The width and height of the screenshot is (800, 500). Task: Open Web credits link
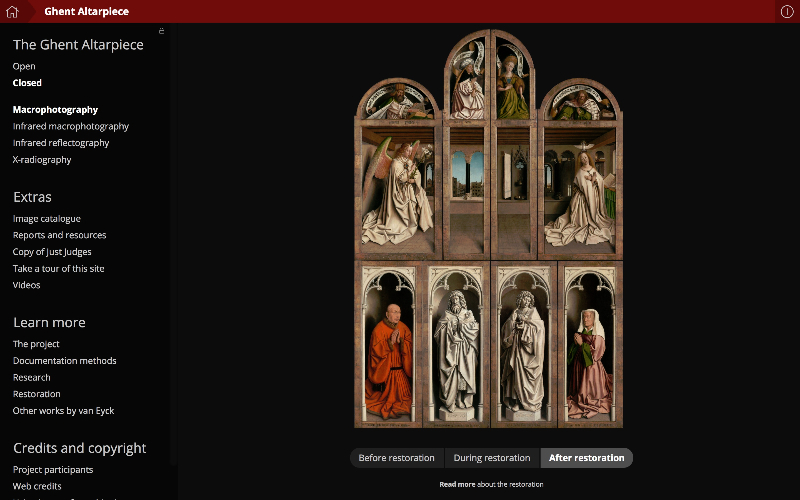[x=37, y=486]
